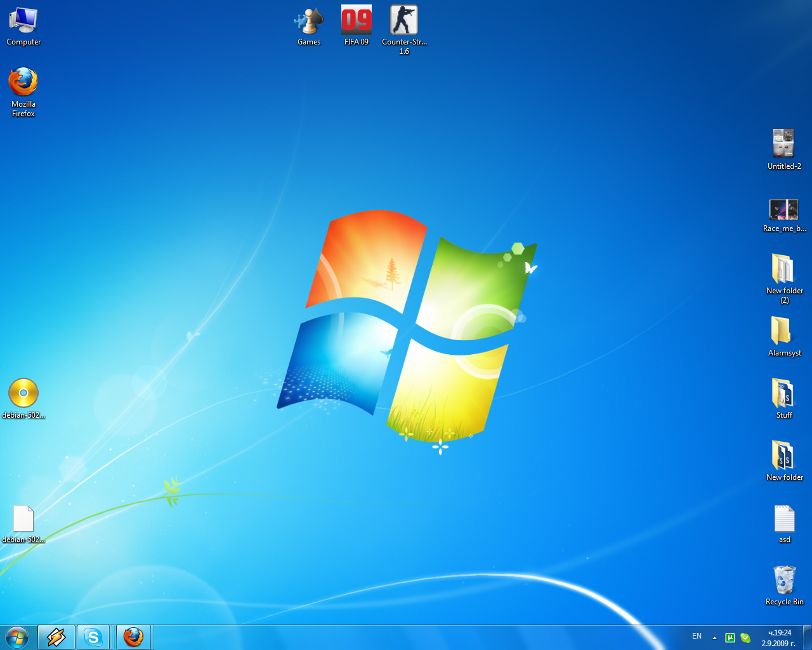
Task: Click the Show desktop button
Action: coord(808,637)
